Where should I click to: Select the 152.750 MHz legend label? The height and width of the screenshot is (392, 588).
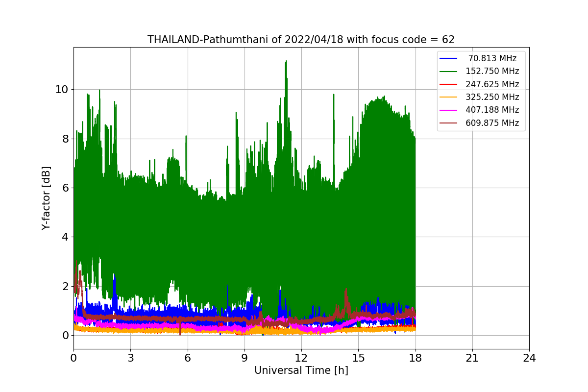tap(492, 71)
